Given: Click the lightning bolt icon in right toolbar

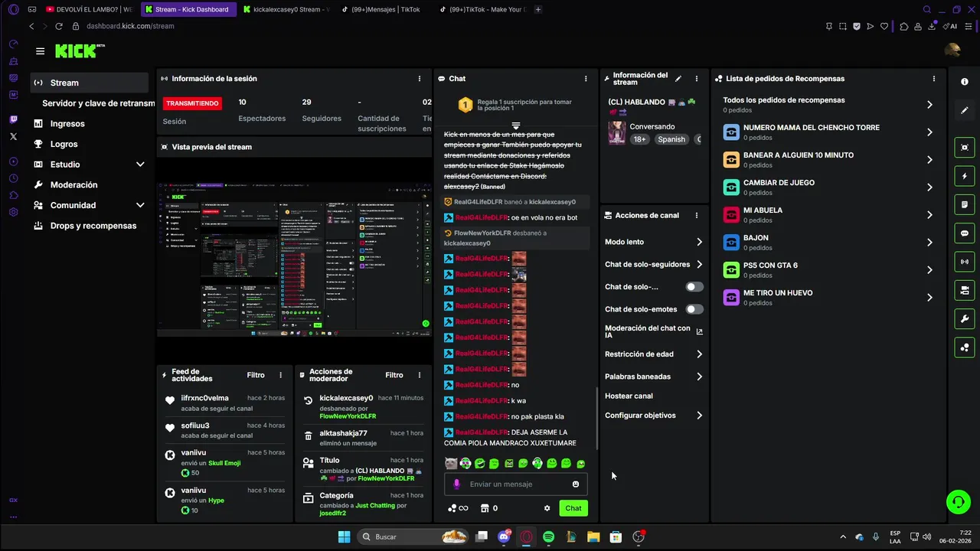Looking at the screenshot, I should [965, 176].
